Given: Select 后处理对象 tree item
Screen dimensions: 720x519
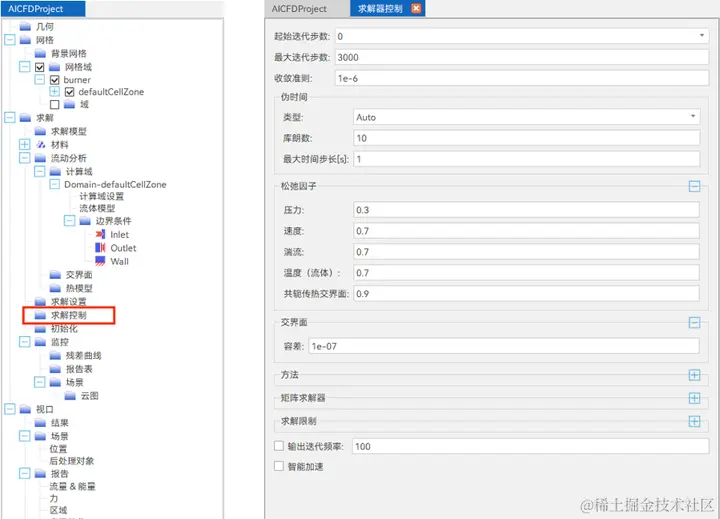Looking at the screenshot, I should (x=72, y=461).
